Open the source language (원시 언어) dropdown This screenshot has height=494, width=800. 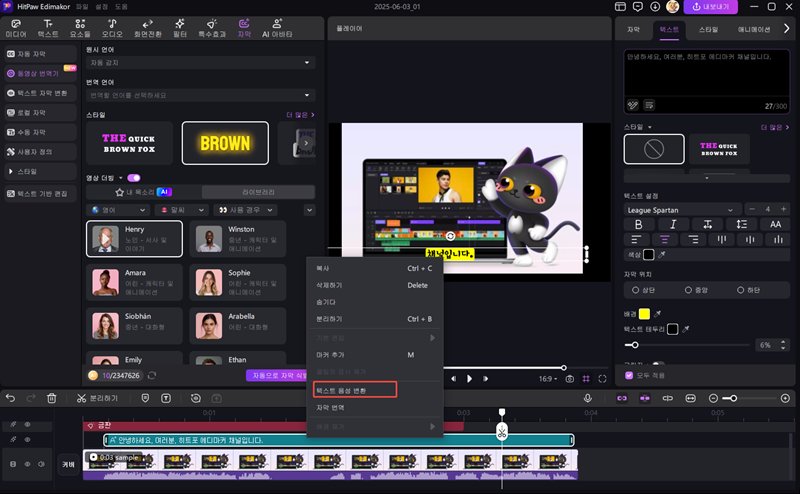click(201, 62)
